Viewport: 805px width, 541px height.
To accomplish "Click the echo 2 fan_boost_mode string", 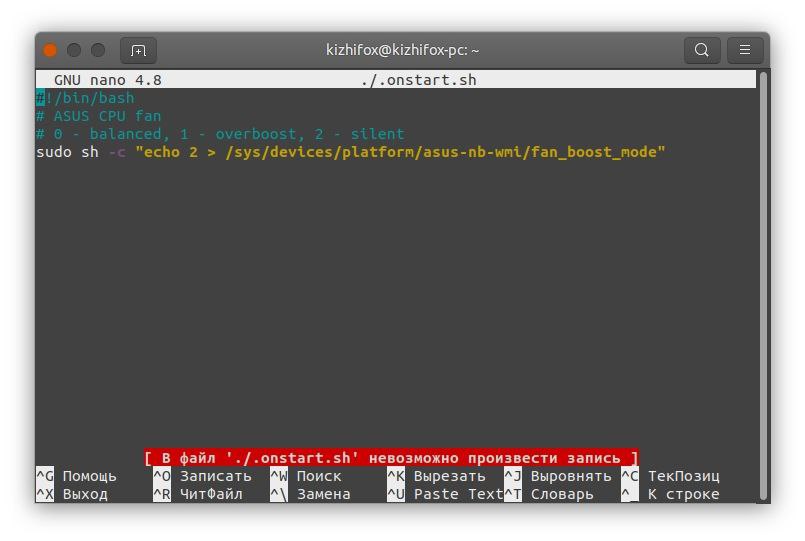I will [400, 152].
